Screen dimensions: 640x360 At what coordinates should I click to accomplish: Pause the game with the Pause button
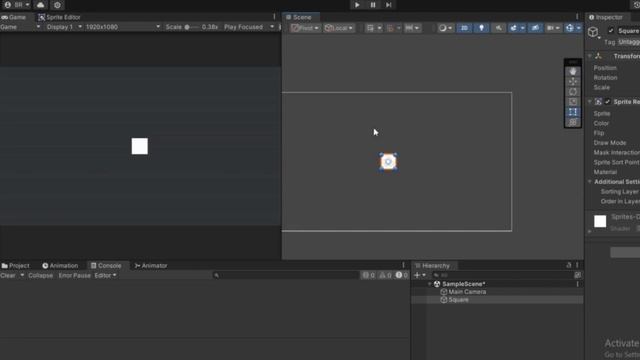(373, 5)
